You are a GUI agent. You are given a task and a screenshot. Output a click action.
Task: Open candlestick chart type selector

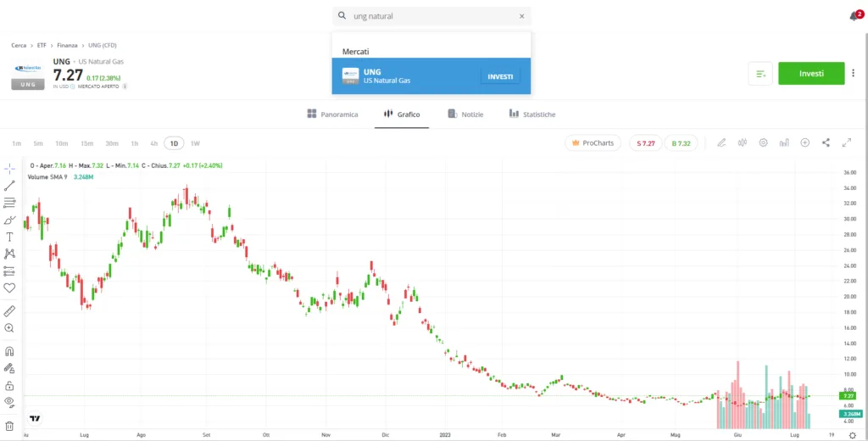pos(743,143)
